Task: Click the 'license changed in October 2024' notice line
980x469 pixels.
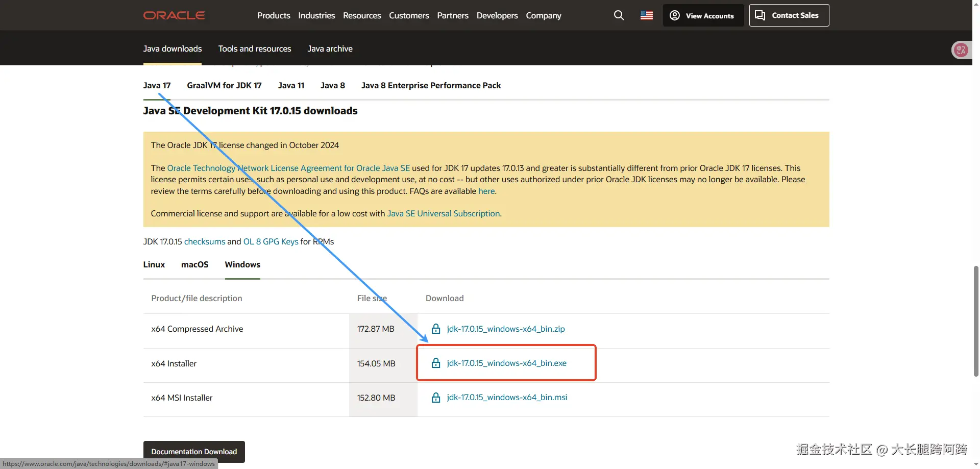Action: (244, 145)
